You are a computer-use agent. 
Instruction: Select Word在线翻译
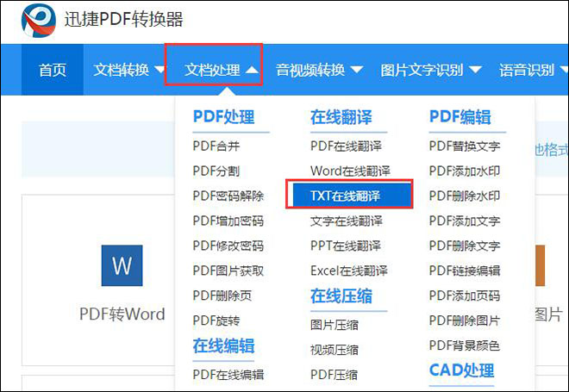point(350,171)
